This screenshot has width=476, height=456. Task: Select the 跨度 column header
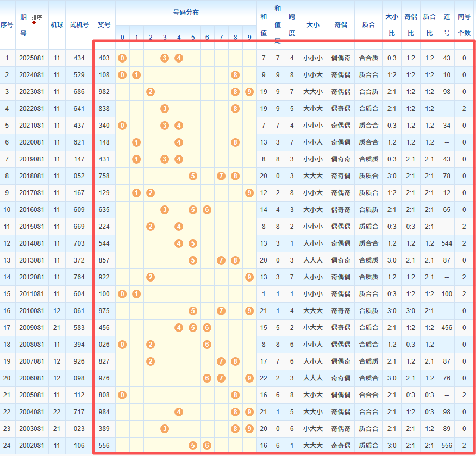coord(292,24)
